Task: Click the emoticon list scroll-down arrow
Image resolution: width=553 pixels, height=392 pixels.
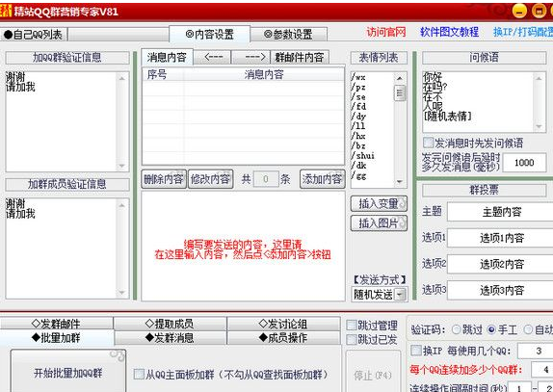Action: pyautogui.click(x=400, y=181)
